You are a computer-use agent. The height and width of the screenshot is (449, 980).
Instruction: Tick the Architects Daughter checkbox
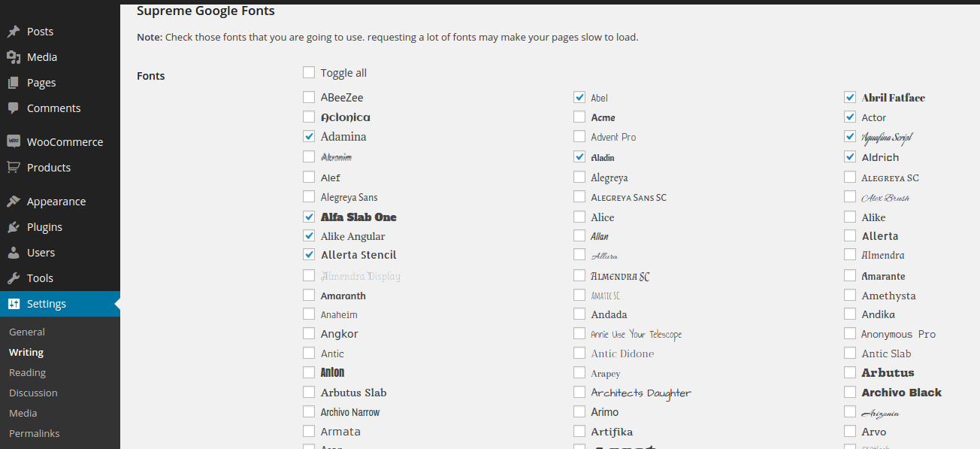coord(579,392)
